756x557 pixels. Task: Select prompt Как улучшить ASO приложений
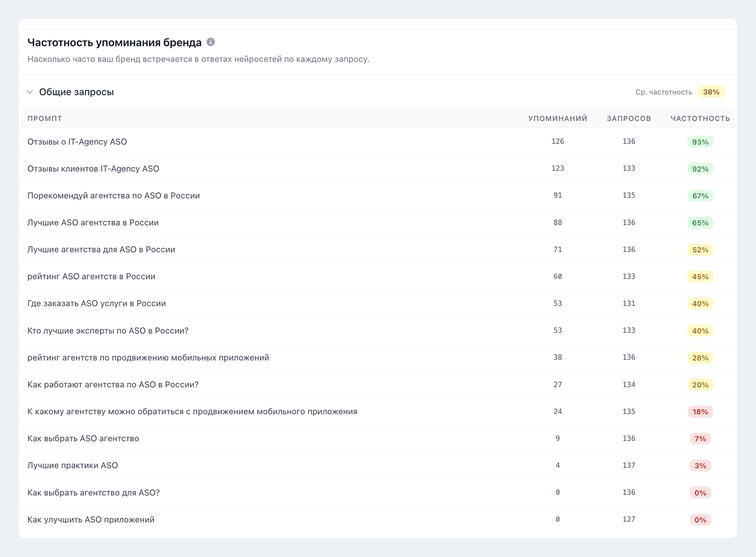click(91, 520)
